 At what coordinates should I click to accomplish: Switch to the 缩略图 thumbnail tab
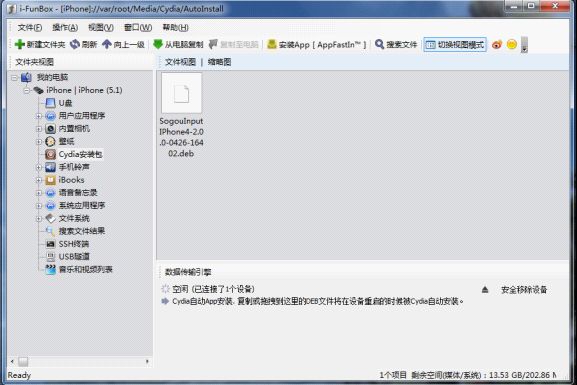pos(219,62)
